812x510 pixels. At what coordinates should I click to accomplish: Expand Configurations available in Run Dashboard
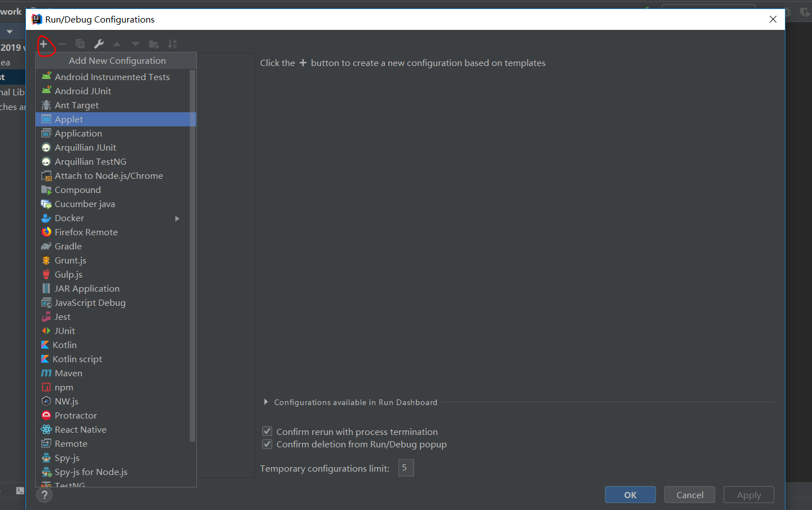(266, 402)
